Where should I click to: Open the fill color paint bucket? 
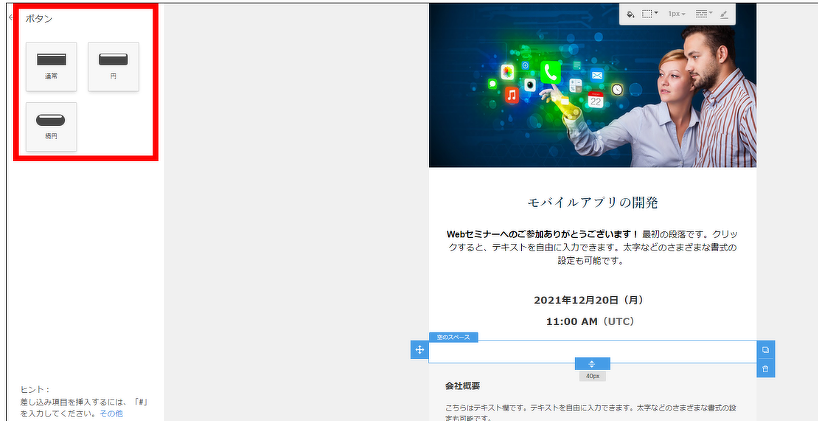point(630,14)
